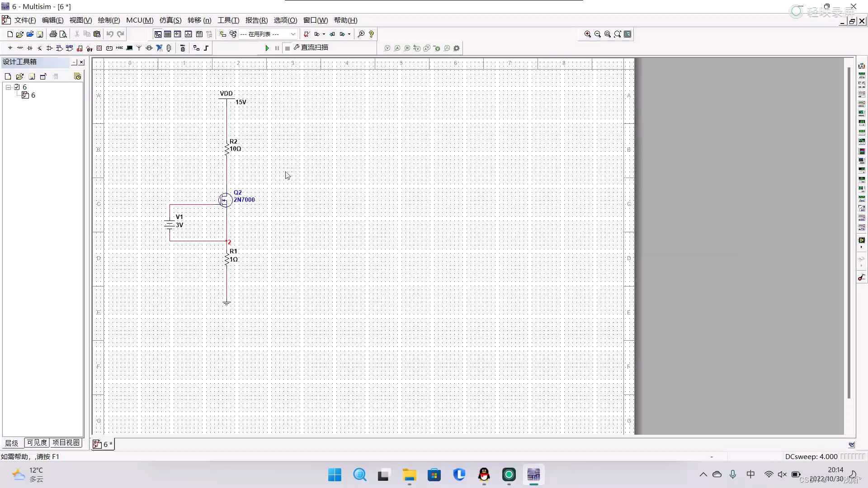Add the Oscilloscope instrument
The height and width of the screenshot is (488, 868).
862,94
